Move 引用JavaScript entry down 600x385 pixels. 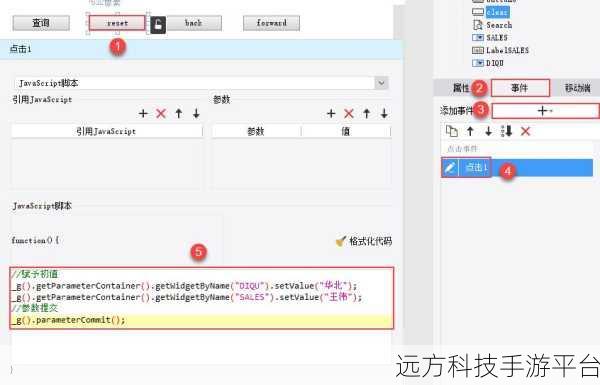coord(196,113)
